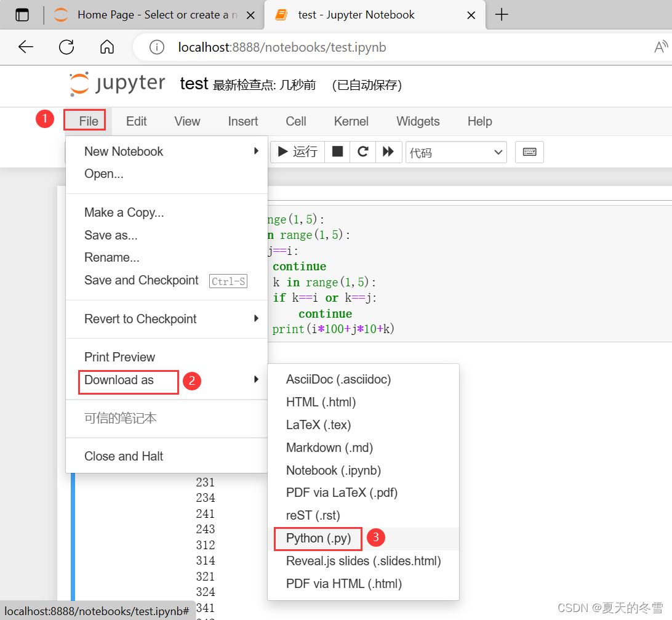Switch to test - Jupyter Notebook tab
This screenshot has height=620, width=672.
(x=375, y=15)
